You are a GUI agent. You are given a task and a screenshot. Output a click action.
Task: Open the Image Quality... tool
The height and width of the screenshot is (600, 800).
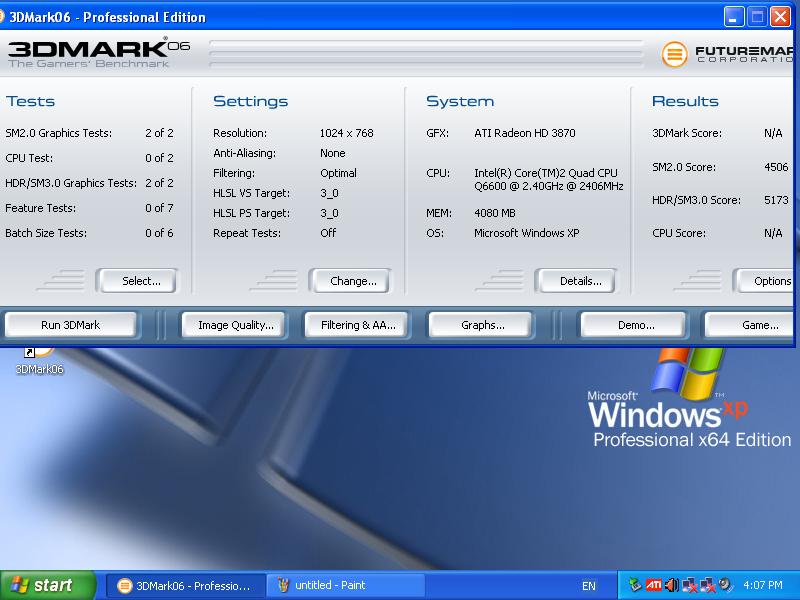tap(235, 325)
